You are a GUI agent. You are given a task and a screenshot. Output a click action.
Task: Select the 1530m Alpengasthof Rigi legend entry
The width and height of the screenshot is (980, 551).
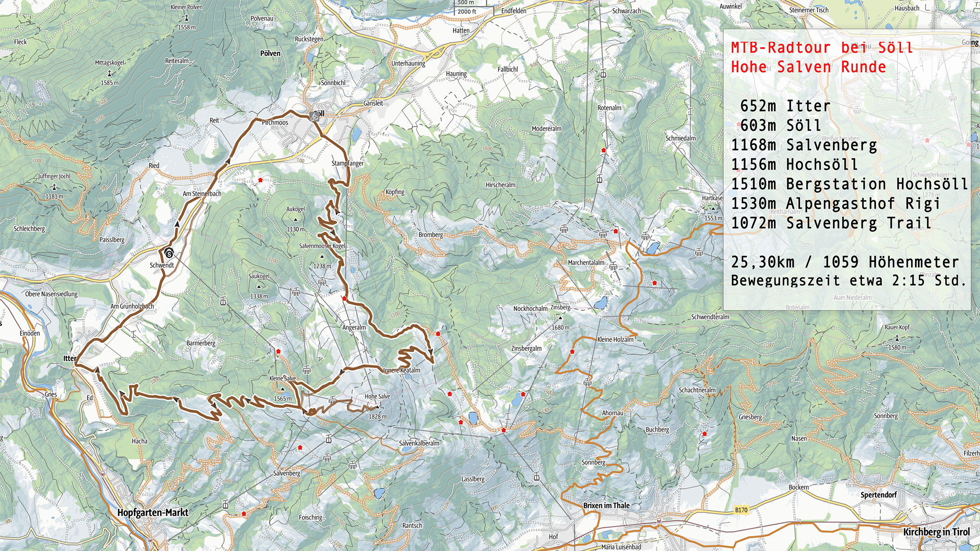pyautogui.click(x=835, y=204)
